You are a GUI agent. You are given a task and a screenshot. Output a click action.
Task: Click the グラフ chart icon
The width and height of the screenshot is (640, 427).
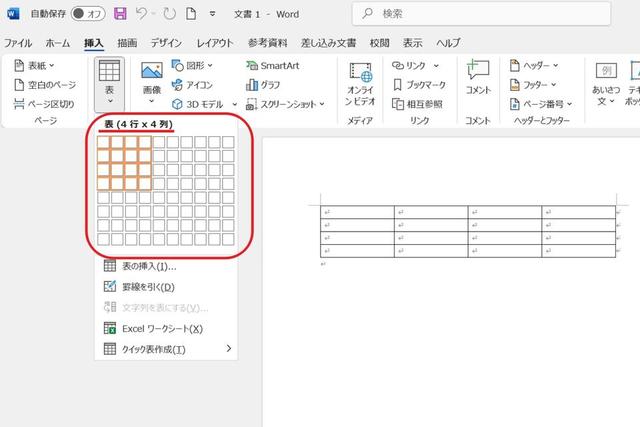click(x=252, y=85)
